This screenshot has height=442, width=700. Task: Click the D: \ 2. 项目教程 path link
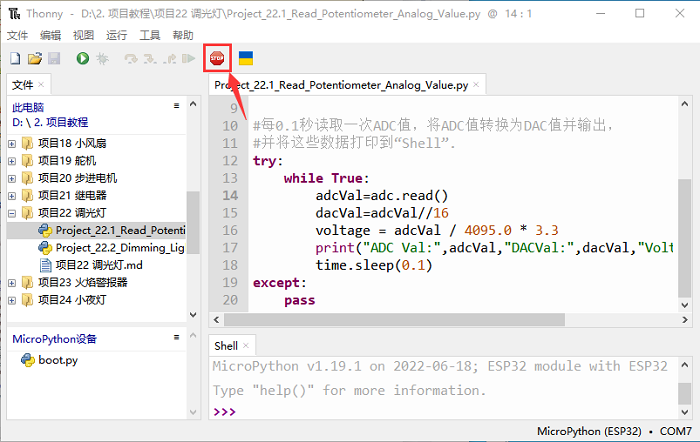coord(50,122)
